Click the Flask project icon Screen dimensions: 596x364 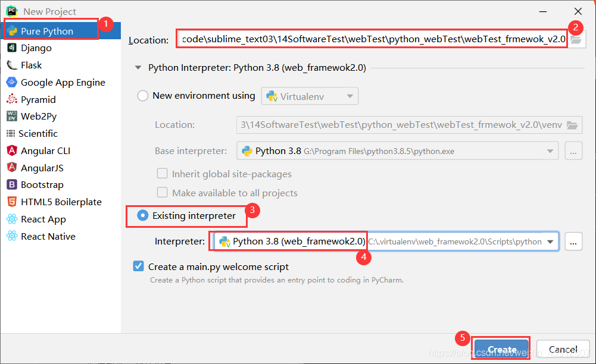(12, 65)
